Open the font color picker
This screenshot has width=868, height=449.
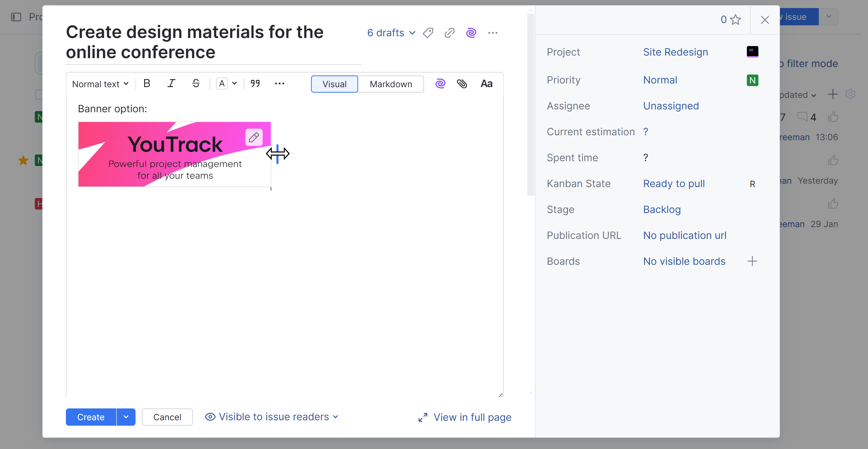(226, 83)
